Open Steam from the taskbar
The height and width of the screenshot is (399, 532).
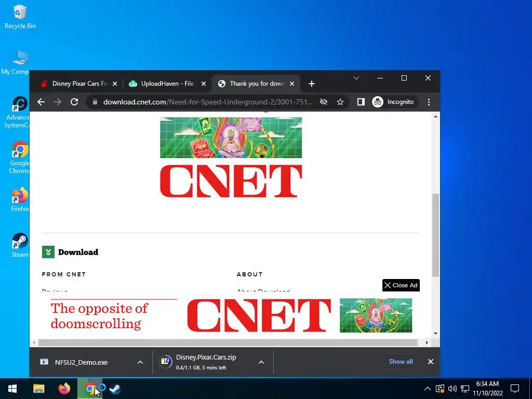pyautogui.click(x=115, y=389)
